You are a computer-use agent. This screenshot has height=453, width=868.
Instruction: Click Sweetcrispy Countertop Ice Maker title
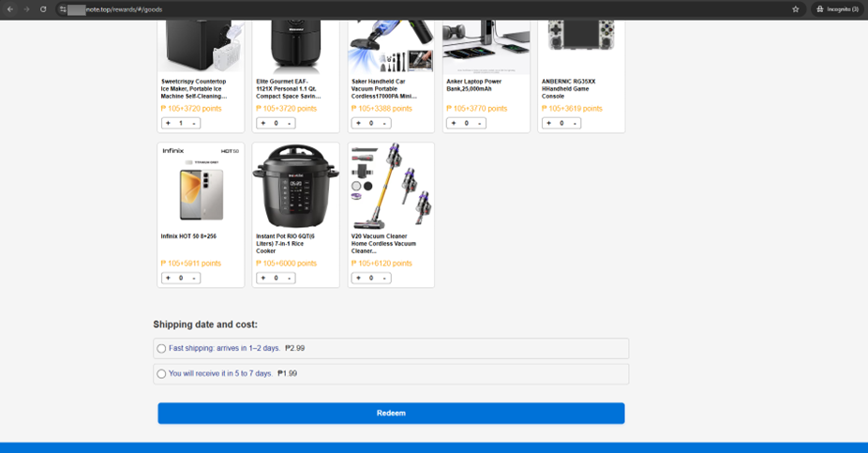tap(194, 88)
